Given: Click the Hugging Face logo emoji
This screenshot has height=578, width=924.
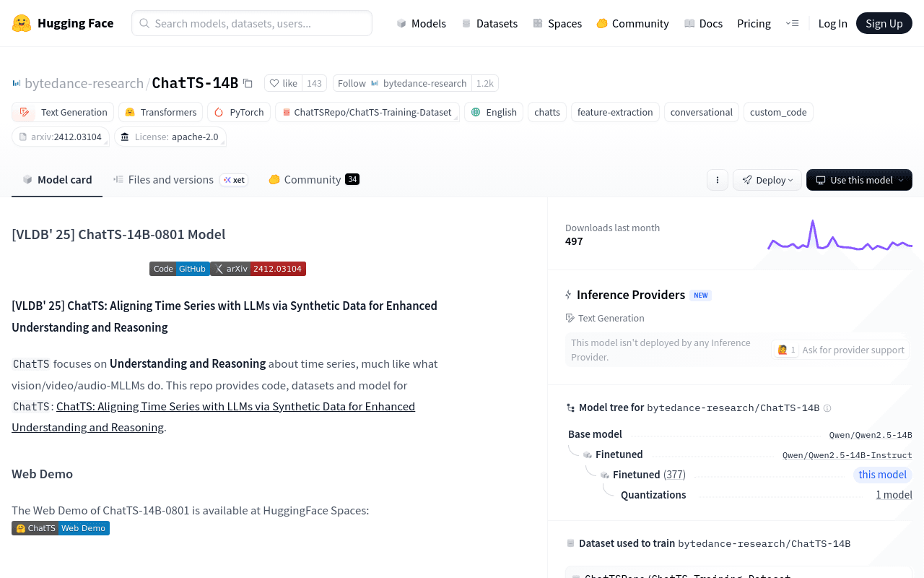Looking at the screenshot, I should pyautogui.click(x=22, y=23).
